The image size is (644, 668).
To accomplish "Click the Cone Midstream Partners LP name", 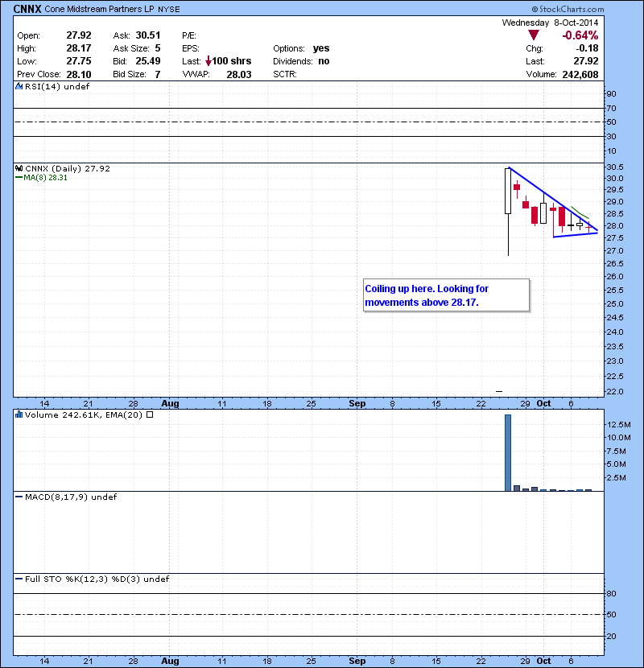I will [x=99, y=9].
